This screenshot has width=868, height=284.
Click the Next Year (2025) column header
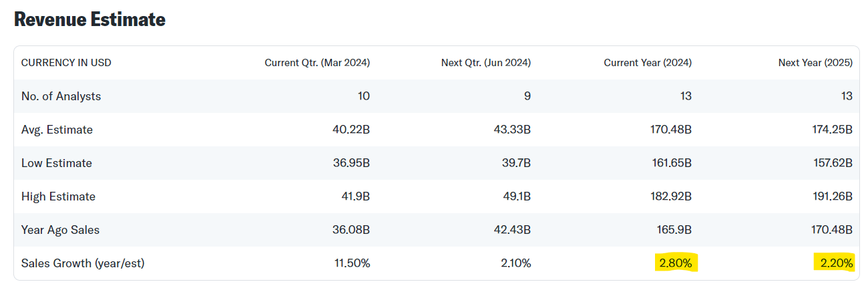[x=815, y=63]
